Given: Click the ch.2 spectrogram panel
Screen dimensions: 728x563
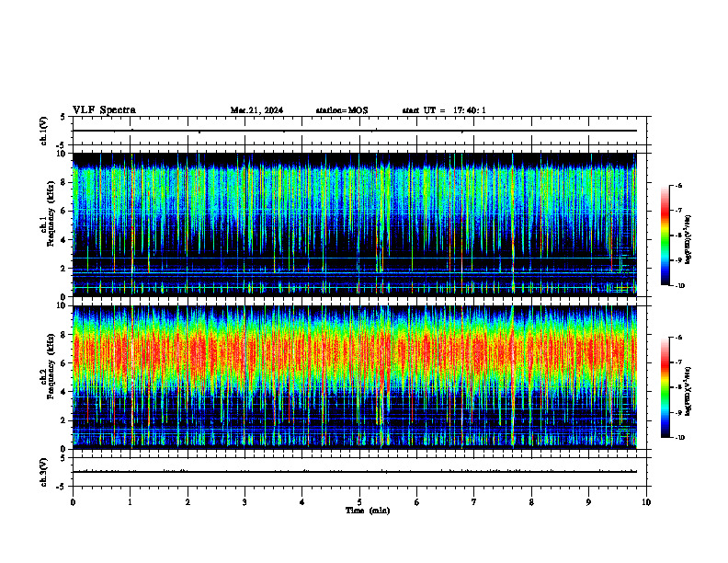Looking at the screenshot, I should point(355,377).
